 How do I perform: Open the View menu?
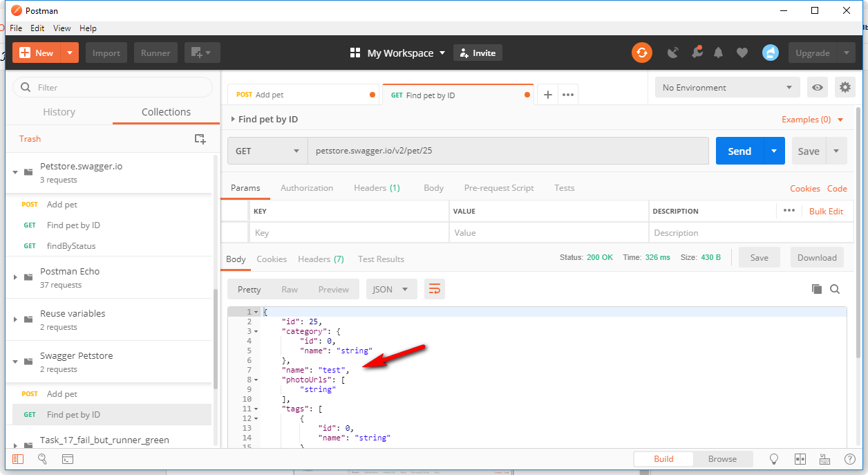(62, 28)
